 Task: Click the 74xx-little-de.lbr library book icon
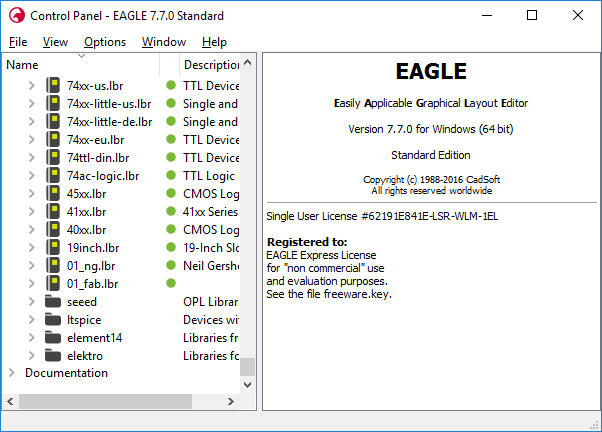coord(53,121)
